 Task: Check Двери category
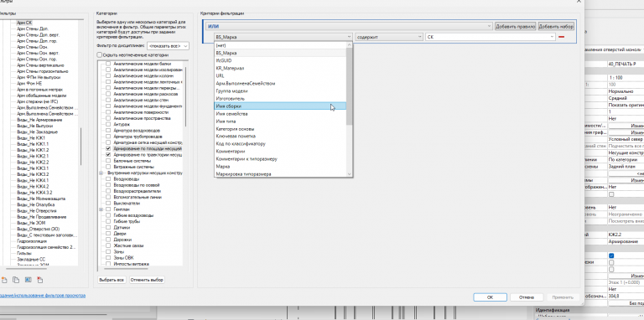(108, 234)
